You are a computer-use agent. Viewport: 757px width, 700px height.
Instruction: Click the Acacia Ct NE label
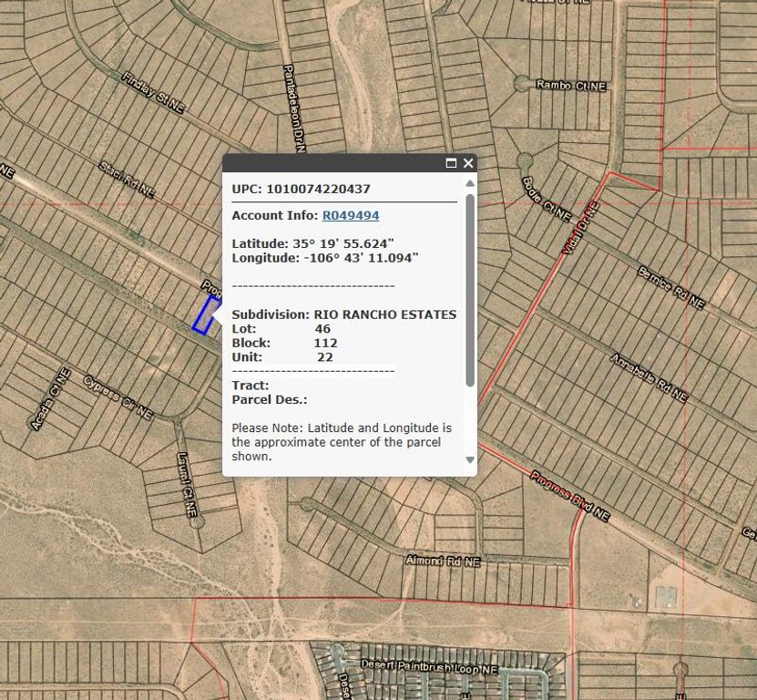tap(50, 399)
